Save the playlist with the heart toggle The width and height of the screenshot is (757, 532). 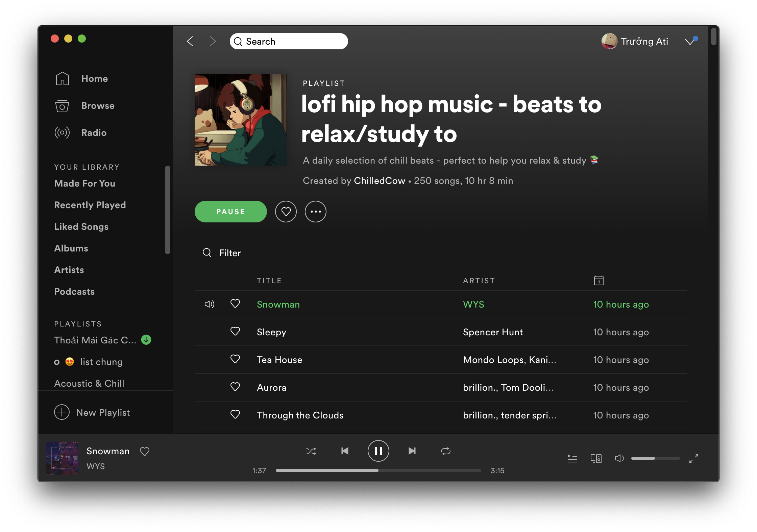(x=286, y=211)
